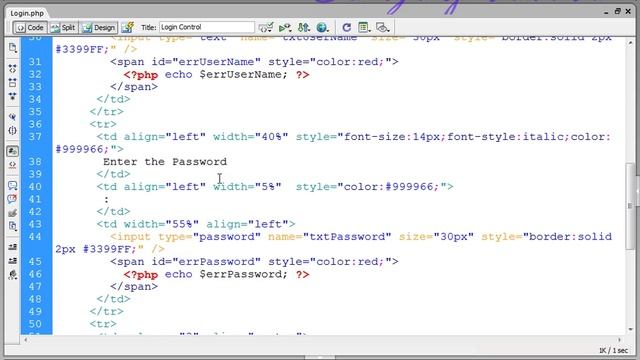Click the Refresh Design View icon
Viewport: 640px width, 360px height.
pyautogui.click(x=347, y=27)
